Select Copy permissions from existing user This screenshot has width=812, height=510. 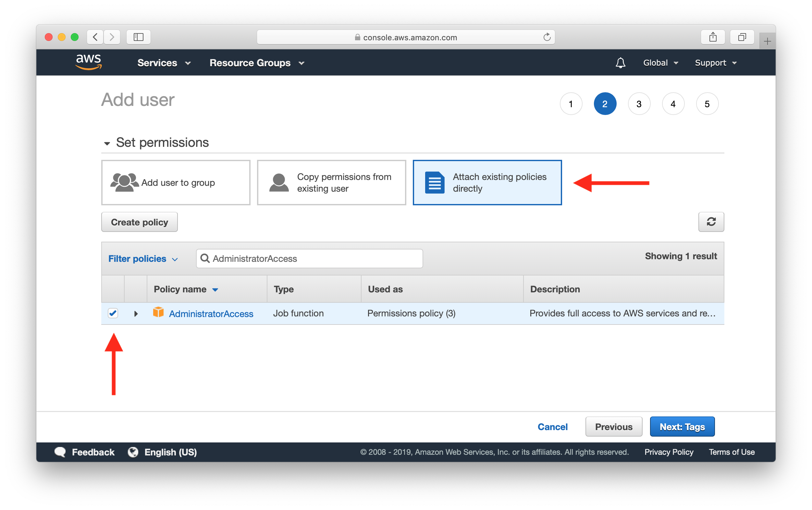(332, 183)
